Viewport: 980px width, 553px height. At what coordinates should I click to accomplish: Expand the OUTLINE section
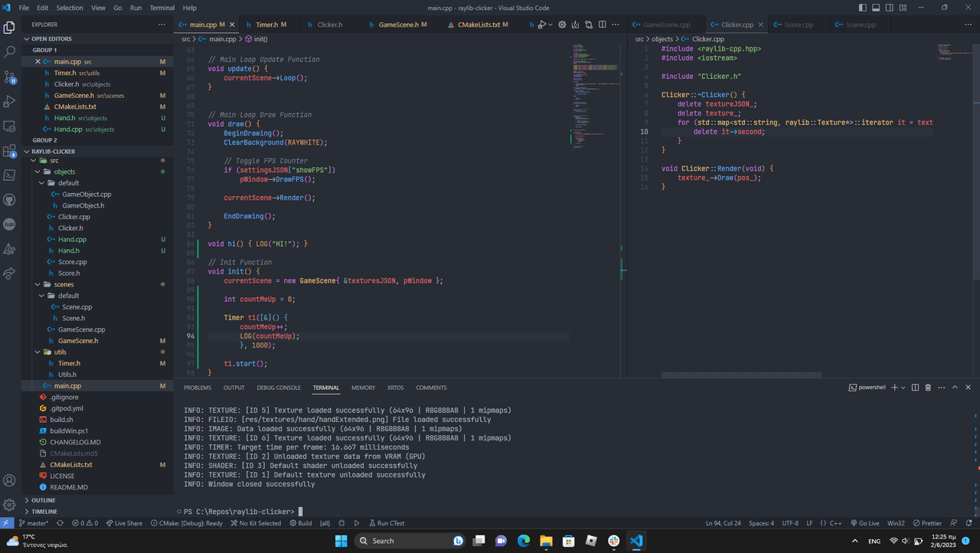tap(44, 500)
